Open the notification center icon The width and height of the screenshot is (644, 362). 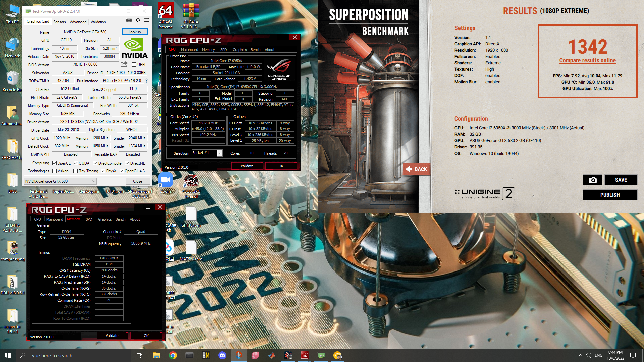coord(633,355)
